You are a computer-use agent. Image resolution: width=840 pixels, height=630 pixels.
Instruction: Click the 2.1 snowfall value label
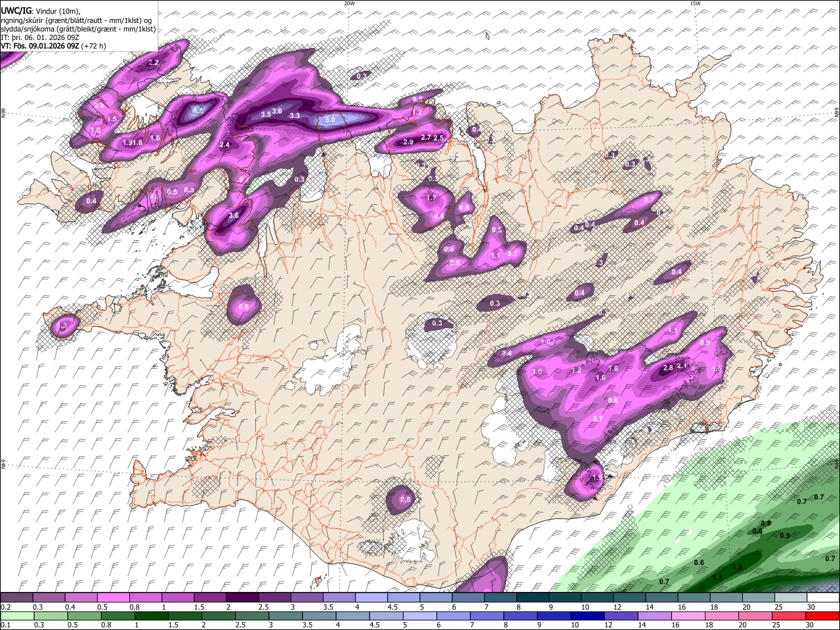pos(682,366)
